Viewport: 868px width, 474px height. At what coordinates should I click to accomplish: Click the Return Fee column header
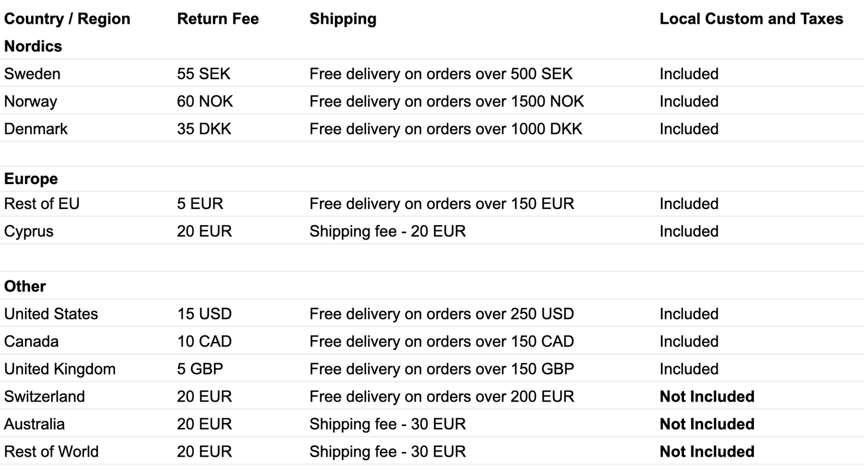[218, 19]
